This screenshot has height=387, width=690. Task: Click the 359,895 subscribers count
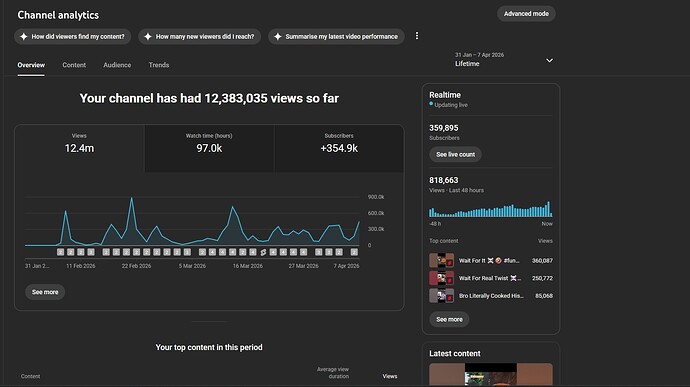(444, 128)
